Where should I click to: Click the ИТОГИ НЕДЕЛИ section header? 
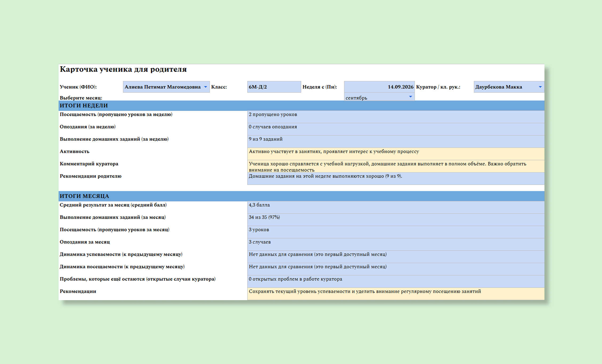pos(302,106)
